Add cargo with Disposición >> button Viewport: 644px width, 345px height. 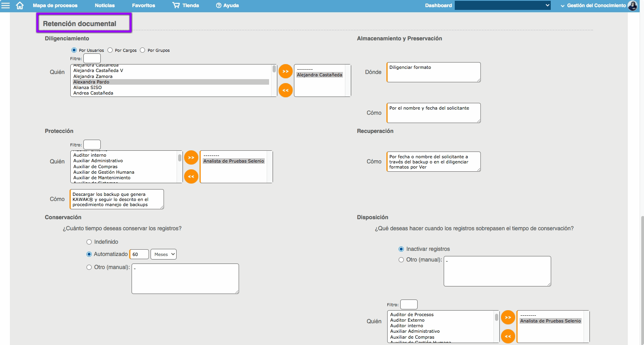(x=508, y=317)
